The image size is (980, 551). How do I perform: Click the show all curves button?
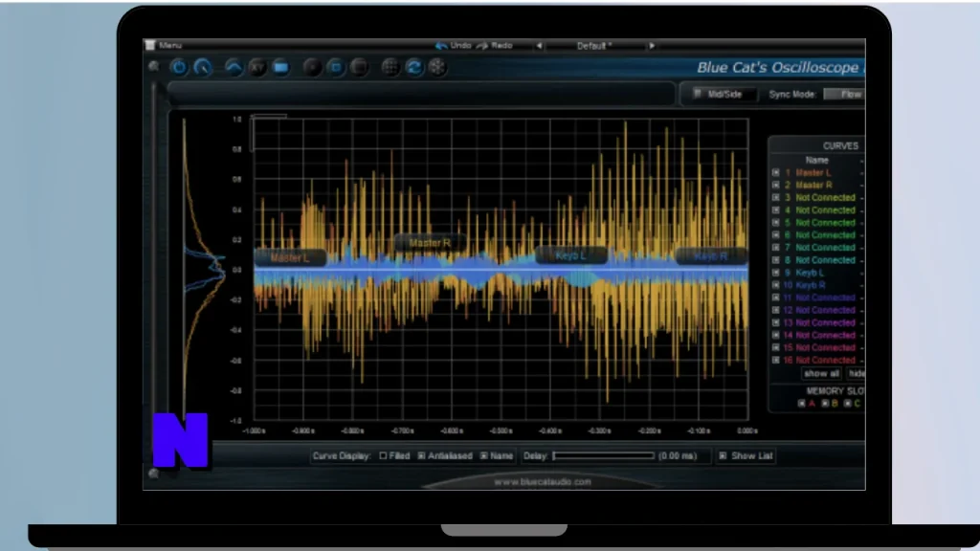pyautogui.click(x=821, y=374)
